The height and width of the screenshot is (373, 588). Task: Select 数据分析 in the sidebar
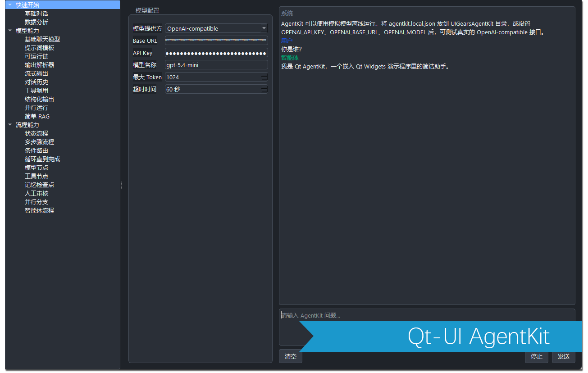[36, 22]
